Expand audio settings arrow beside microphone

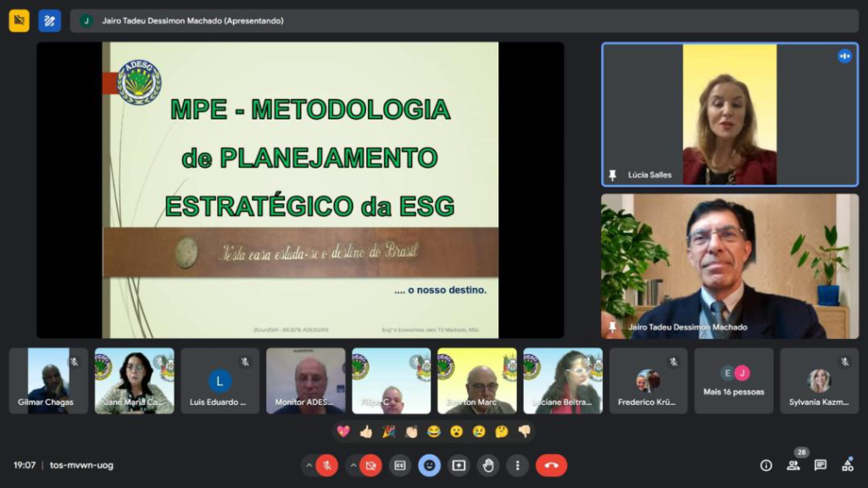pos(309,465)
